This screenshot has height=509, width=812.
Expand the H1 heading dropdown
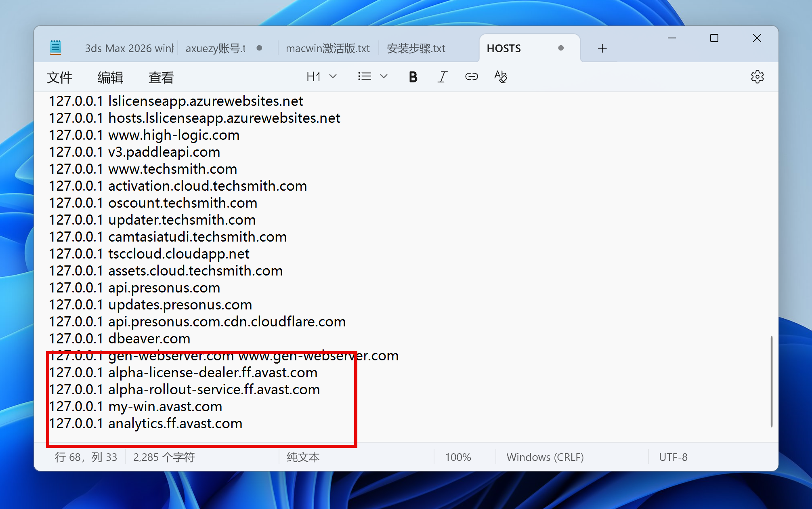321,77
